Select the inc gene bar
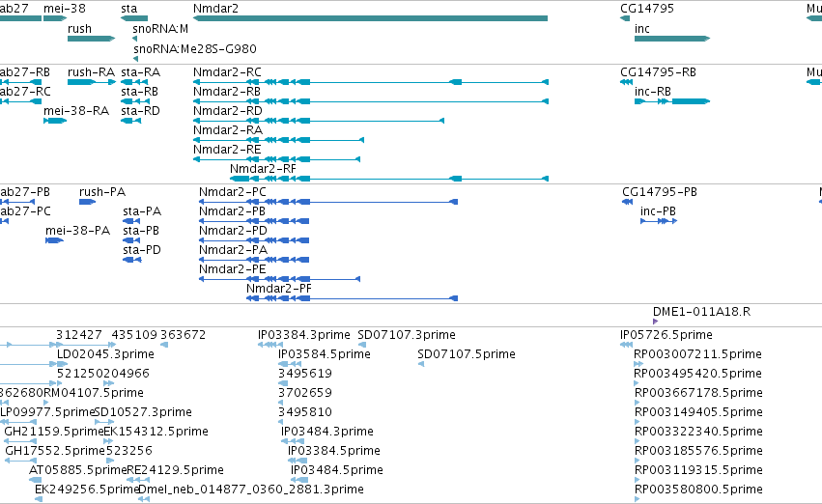822x504 pixels. tap(672, 39)
